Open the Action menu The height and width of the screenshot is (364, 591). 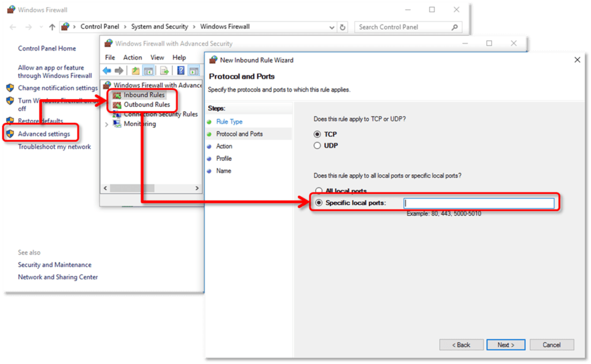point(132,58)
